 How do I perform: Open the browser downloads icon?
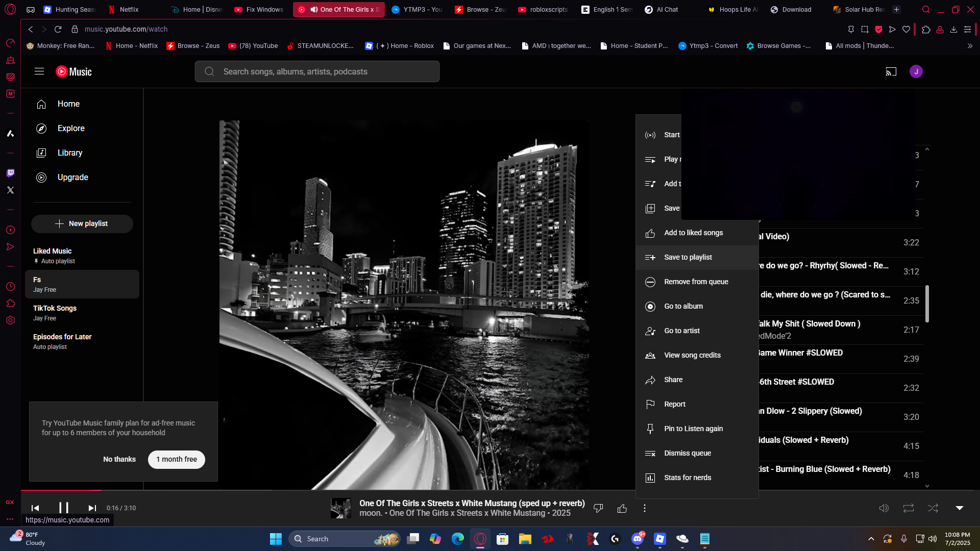click(953, 30)
